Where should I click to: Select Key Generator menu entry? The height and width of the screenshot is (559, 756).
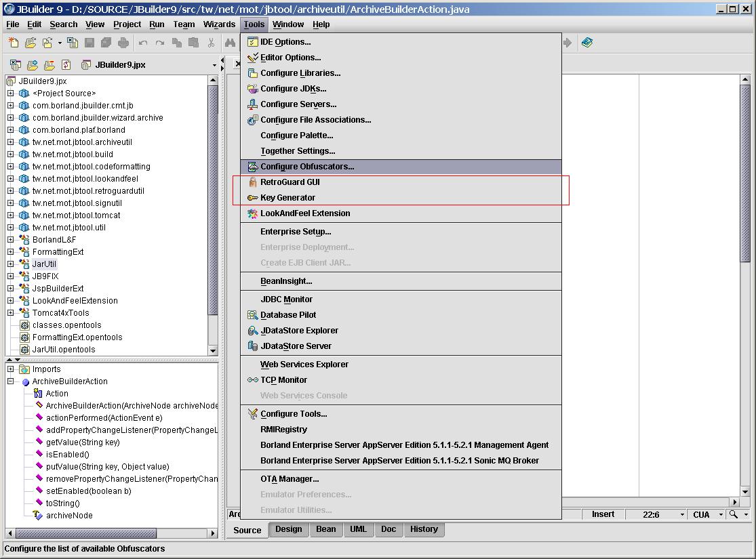(287, 198)
